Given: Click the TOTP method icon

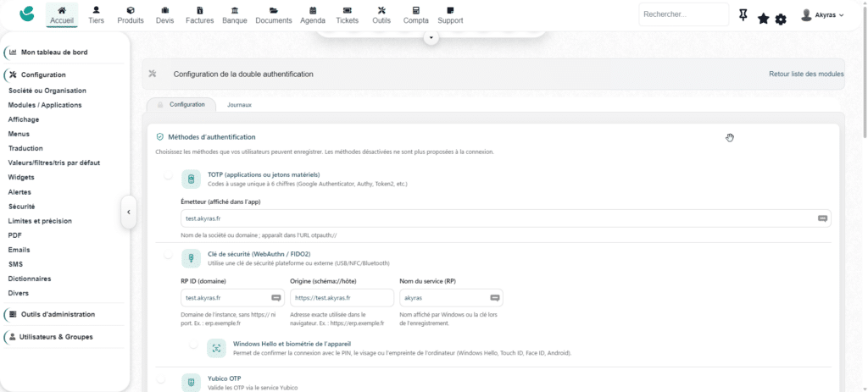Looking at the screenshot, I should [191, 179].
